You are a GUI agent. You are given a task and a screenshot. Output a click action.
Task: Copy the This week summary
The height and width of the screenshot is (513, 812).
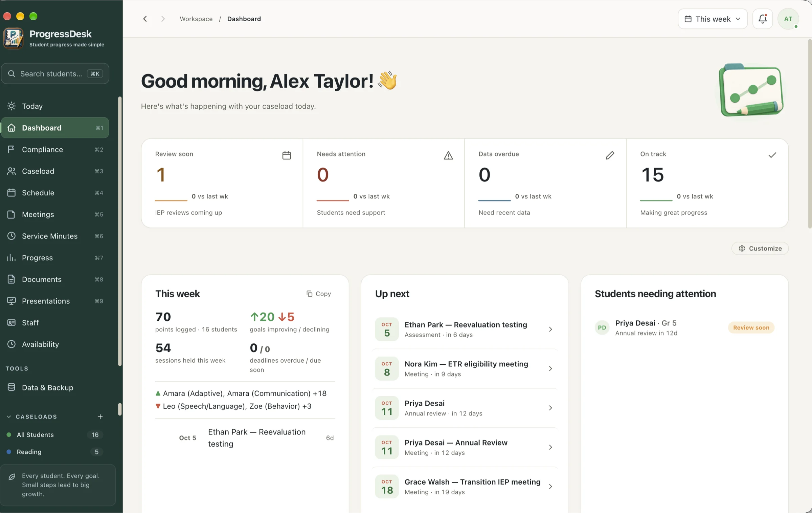coord(319,294)
